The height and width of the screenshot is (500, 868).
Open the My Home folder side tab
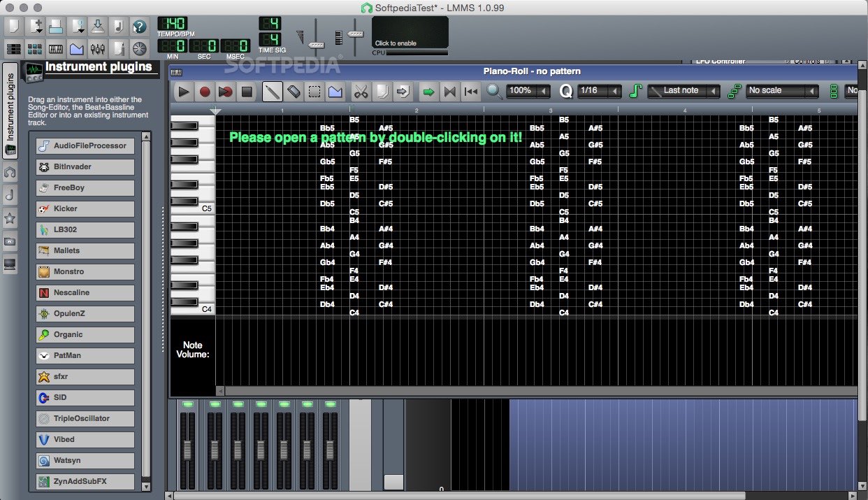pyautogui.click(x=10, y=241)
